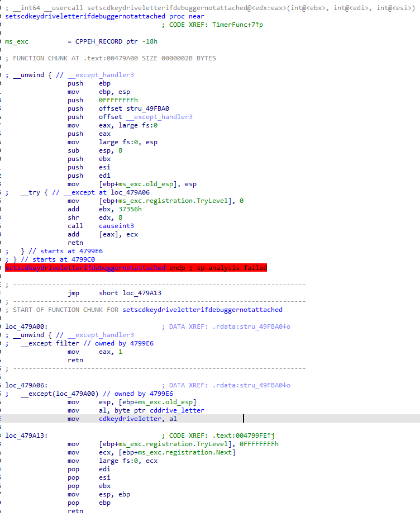Select the 'push 0FFFFFFFFh' operand
Viewport: 420px width, 516px height.
pyautogui.click(x=118, y=100)
